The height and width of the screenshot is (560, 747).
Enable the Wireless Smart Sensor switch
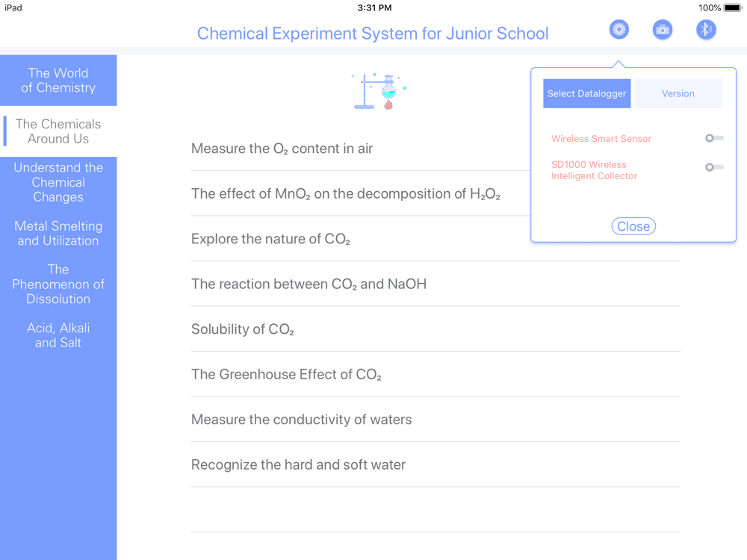pyautogui.click(x=714, y=138)
